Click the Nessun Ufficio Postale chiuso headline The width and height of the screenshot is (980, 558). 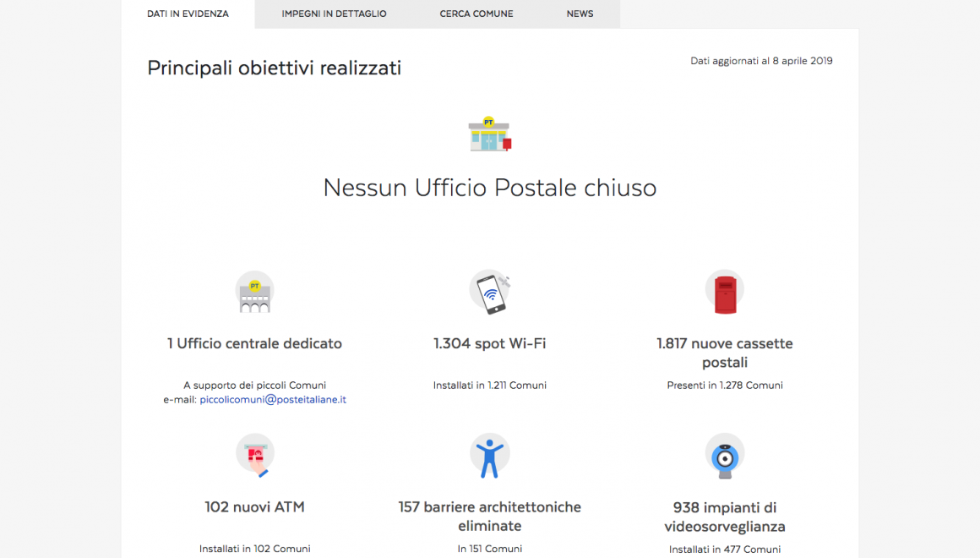(x=490, y=188)
